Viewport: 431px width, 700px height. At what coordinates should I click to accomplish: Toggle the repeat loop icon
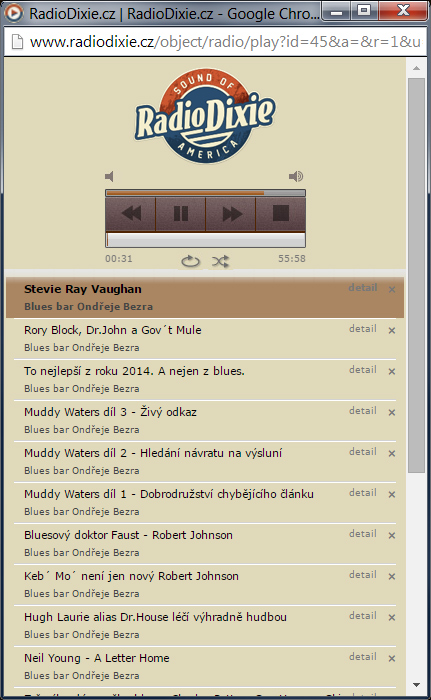pos(190,261)
